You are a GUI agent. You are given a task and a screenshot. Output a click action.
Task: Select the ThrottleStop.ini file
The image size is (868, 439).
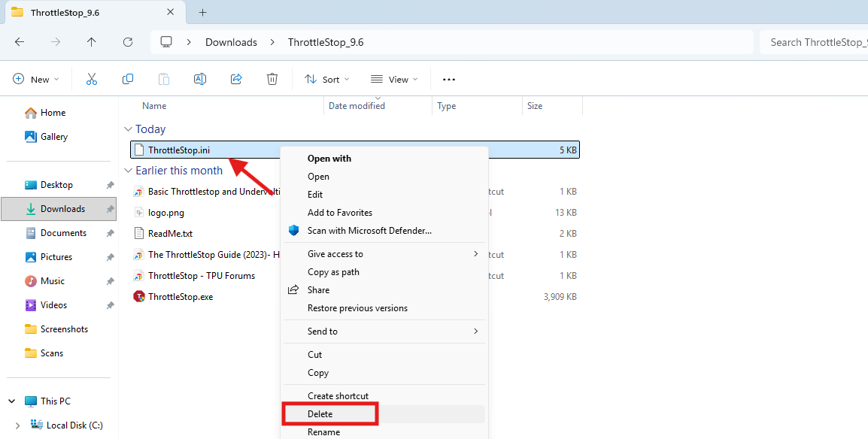pyautogui.click(x=355, y=150)
